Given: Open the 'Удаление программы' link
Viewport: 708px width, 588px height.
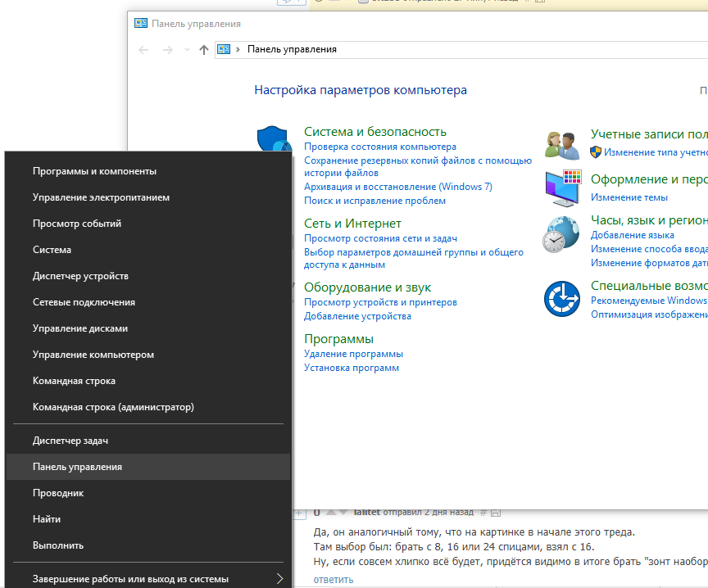Looking at the screenshot, I should tap(353, 354).
